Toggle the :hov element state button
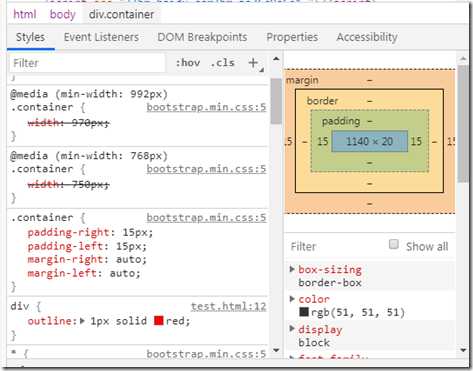Screen dimensions: 473x371 188,63
